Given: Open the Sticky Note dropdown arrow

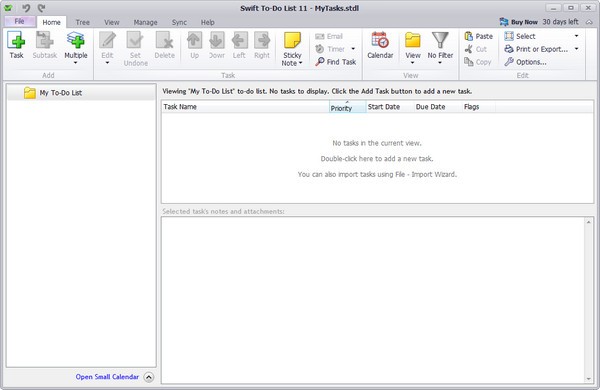Looking at the screenshot, I should (300, 63).
